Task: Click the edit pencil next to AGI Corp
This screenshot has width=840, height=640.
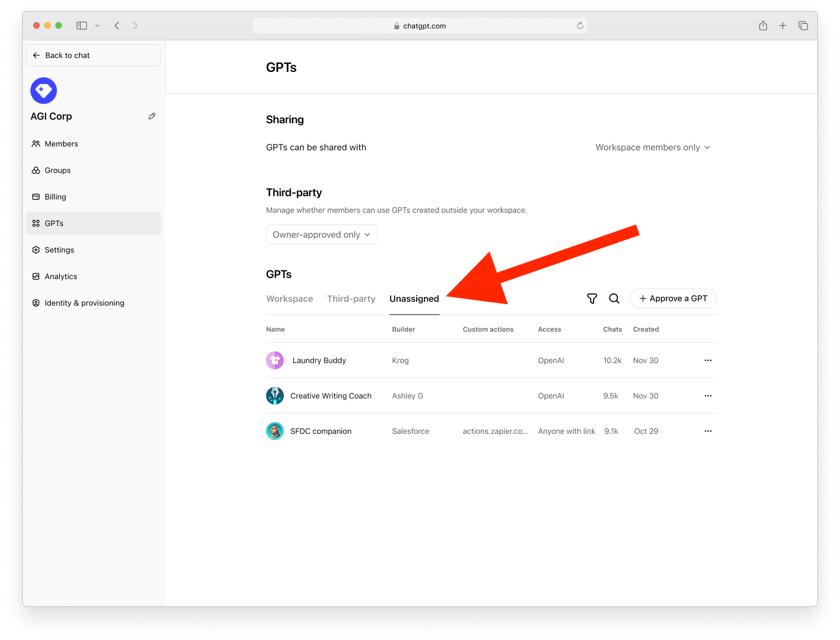Action: (152, 116)
